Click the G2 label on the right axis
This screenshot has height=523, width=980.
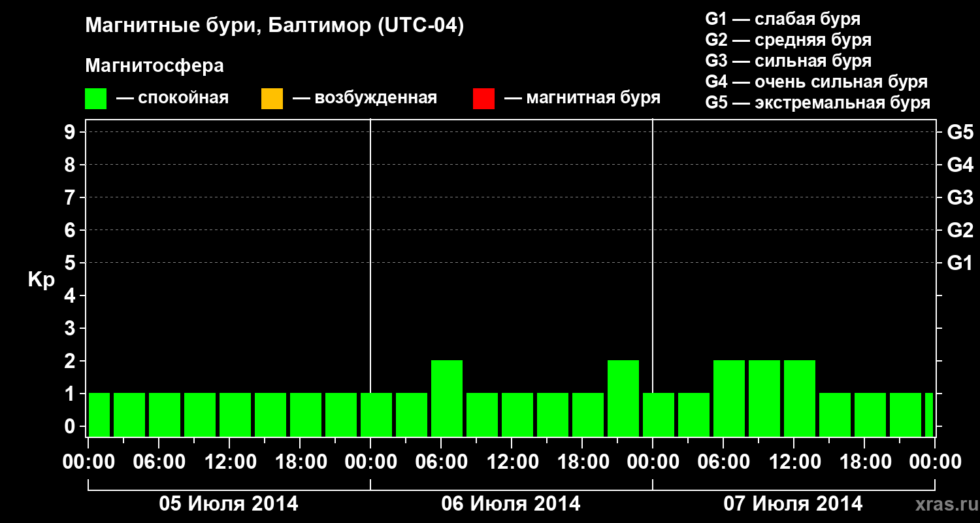pyautogui.click(x=960, y=230)
